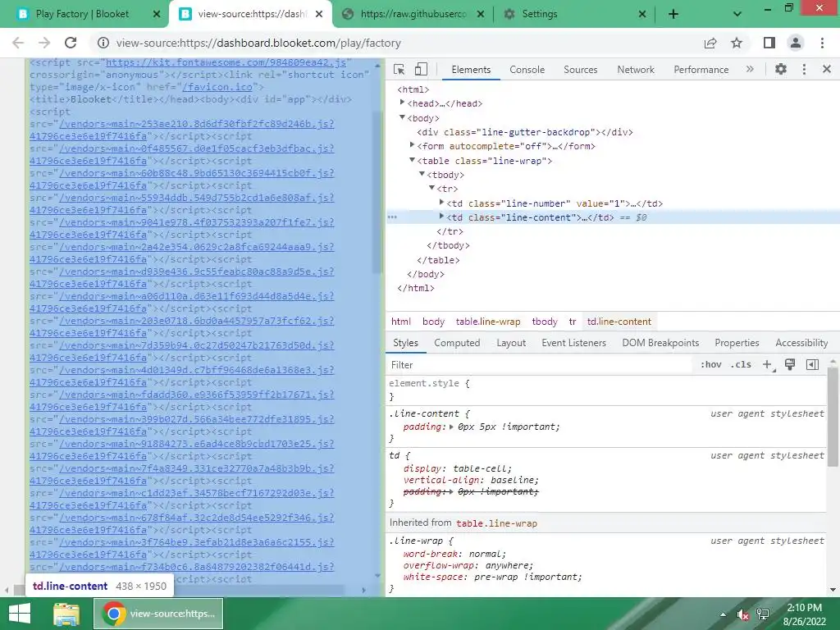840x630 pixels.
Task: Switch to Computed styles tab
Action: point(457,343)
